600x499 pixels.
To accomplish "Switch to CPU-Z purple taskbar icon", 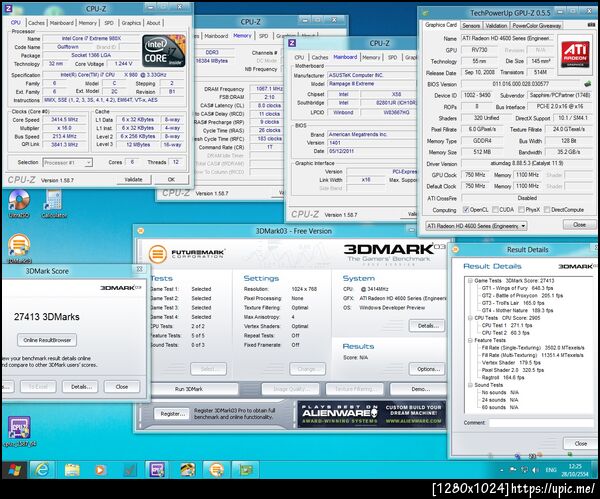I will (x=157, y=470).
